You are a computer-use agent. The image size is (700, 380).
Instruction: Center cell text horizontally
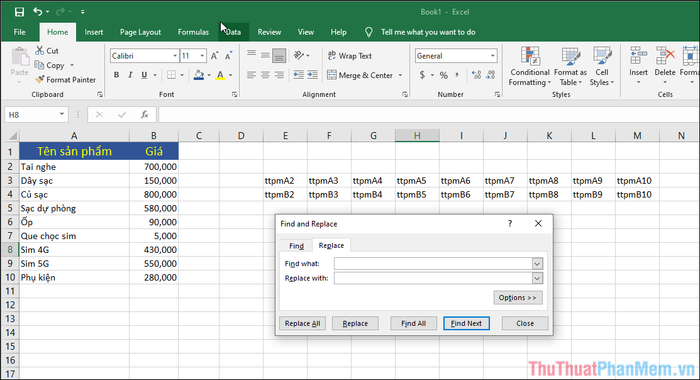(266, 75)
